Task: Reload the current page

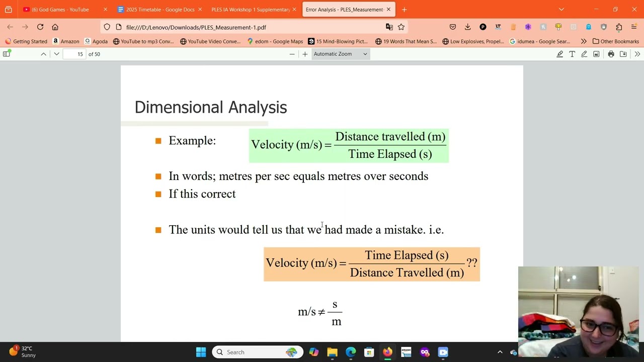Action: coord(40,27)
